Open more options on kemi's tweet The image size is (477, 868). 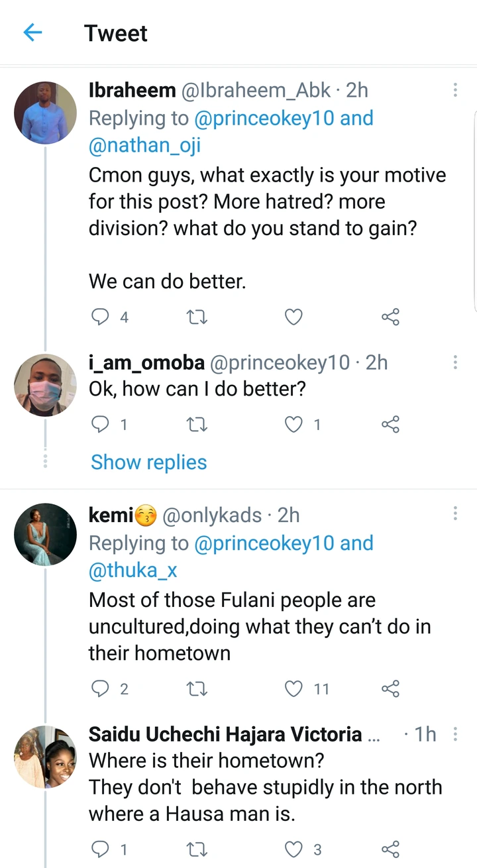[x=455, y=515]
